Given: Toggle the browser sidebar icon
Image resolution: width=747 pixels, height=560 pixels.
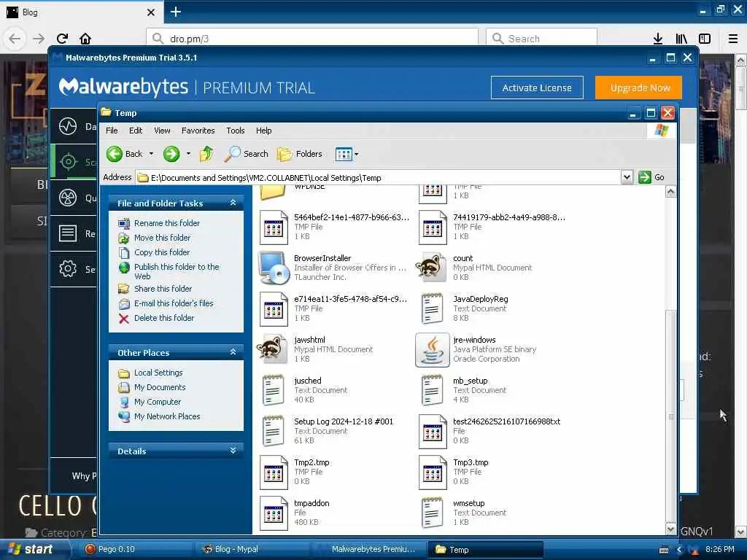Looking at the screenshot, I should point(705,39).
